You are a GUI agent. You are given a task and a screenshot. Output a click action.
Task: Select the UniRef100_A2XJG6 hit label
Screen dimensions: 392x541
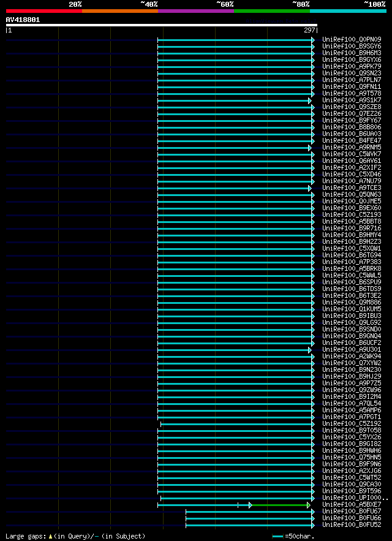coord(352,471)
